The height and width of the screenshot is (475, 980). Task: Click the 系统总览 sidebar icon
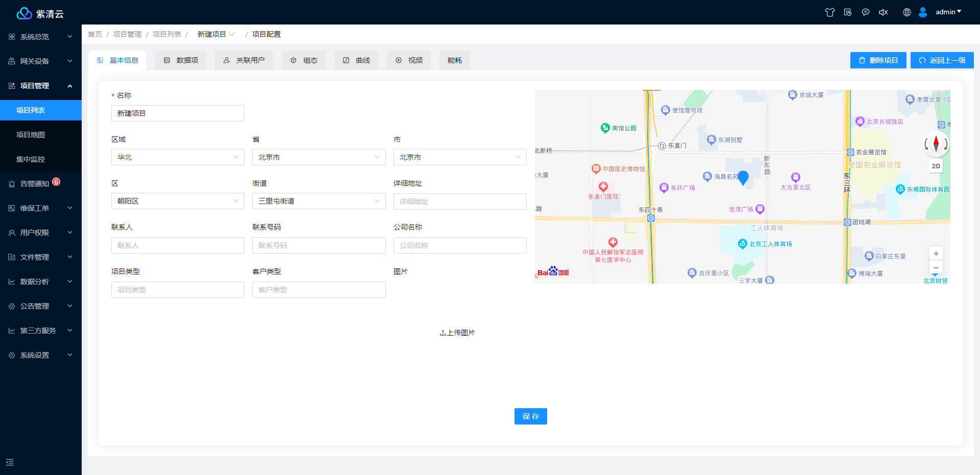(x=12, y=37)
